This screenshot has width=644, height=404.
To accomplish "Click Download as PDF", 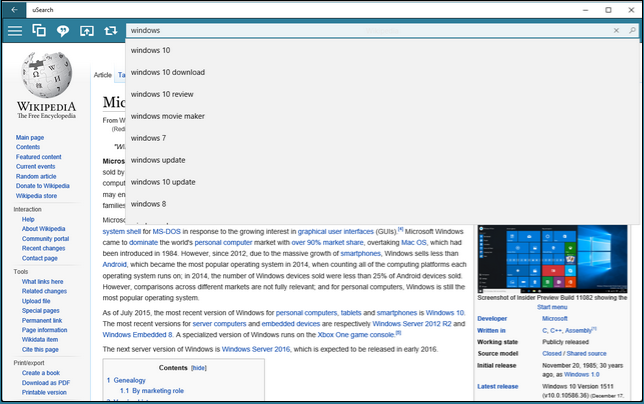I will pos(46,383).
